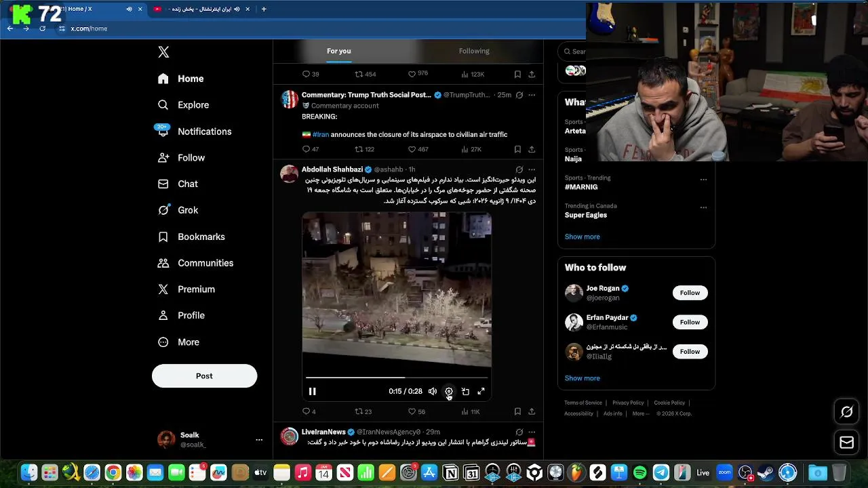This screenshot has width=868, height=488.
Task: Open the Terms of Service link
Action: [x=583, y=403]
